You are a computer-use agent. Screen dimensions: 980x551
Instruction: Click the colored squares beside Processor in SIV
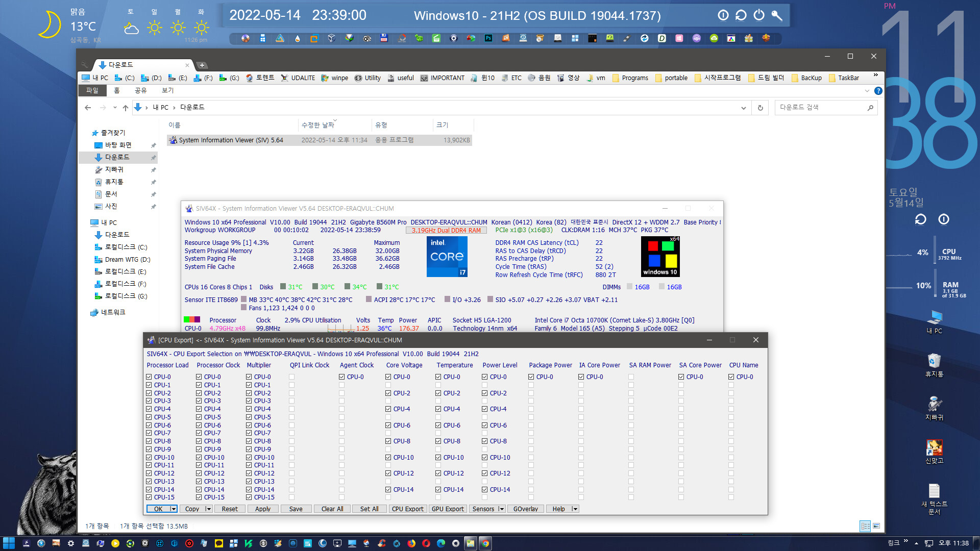coord(192,319)
